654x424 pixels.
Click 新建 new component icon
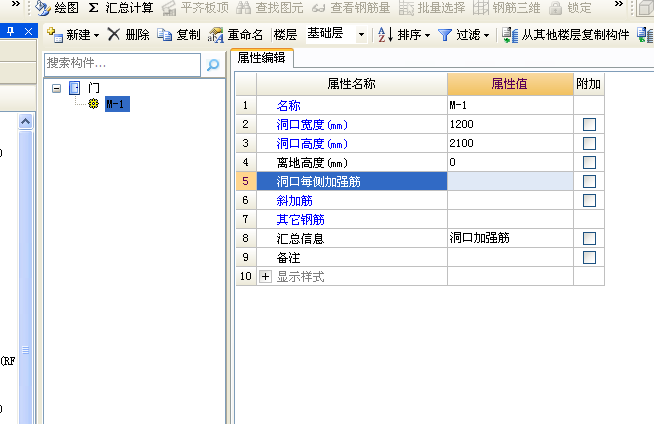coord(55,35)
